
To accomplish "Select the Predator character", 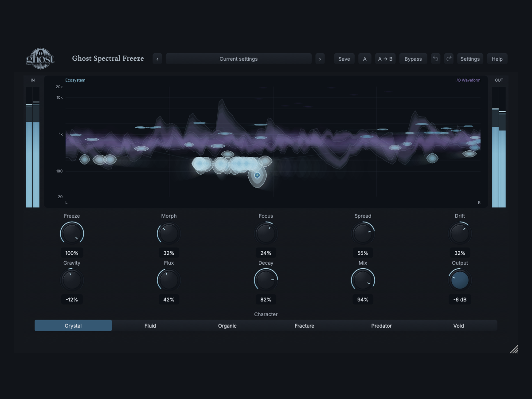I will (x=382, y=326).
